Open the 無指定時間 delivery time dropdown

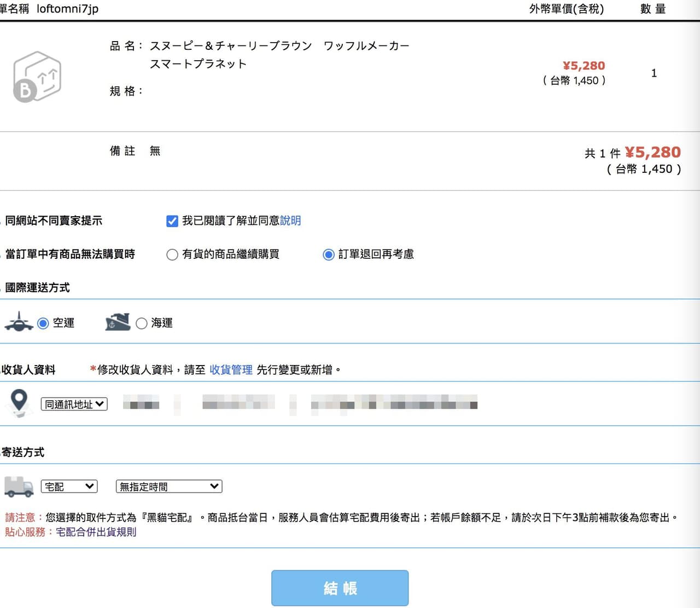(169, 487)
